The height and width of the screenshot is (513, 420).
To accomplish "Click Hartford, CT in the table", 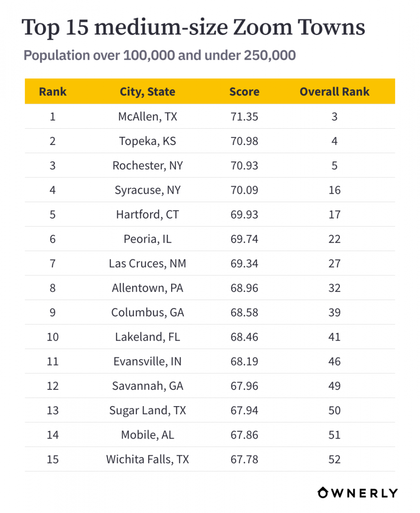I will tap(148, 215).
